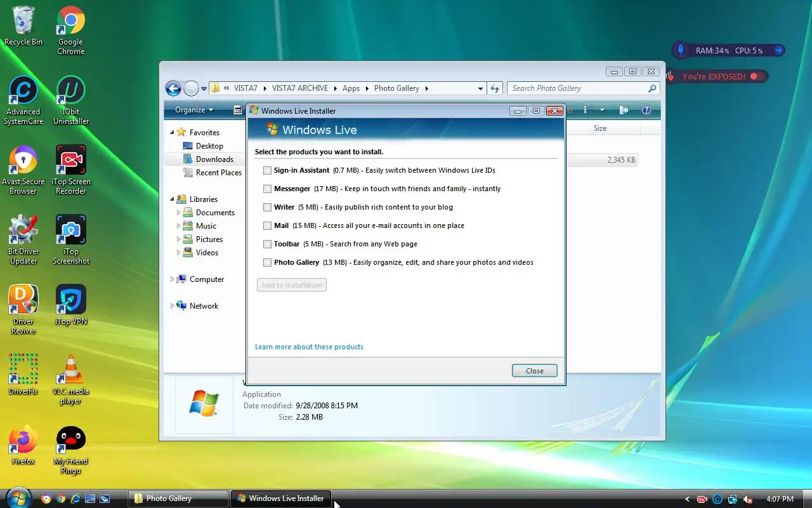
Task: Show hidden tray icons arrow
Action: [687, 499]
